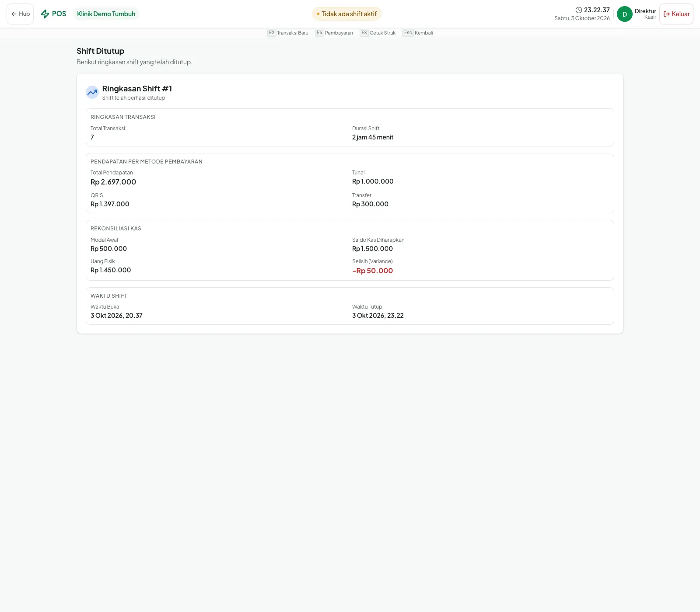
Task: Click the Keluar logout button
Action: pos(676,14)
